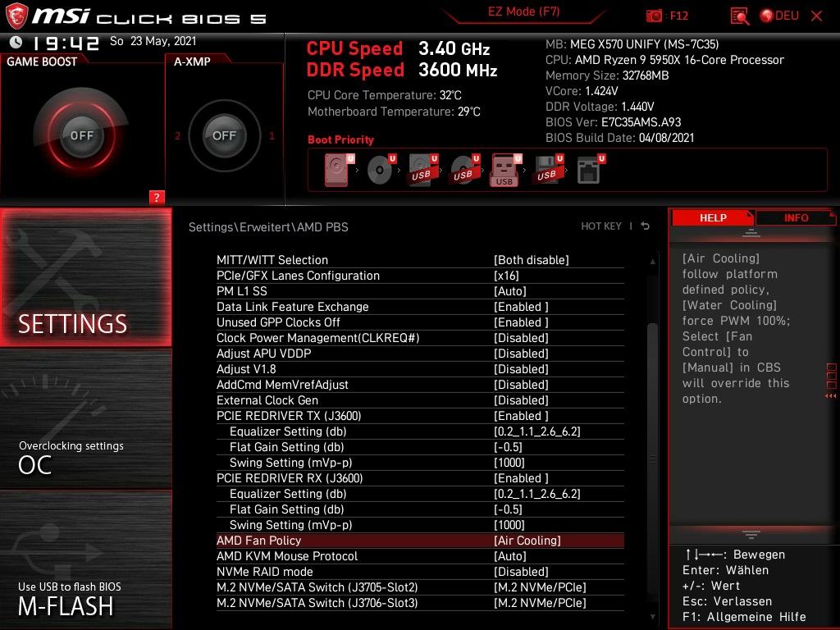The image size is (840, 630).
Task: Click the clock icon beside the time
Action: tap(16, 42)
